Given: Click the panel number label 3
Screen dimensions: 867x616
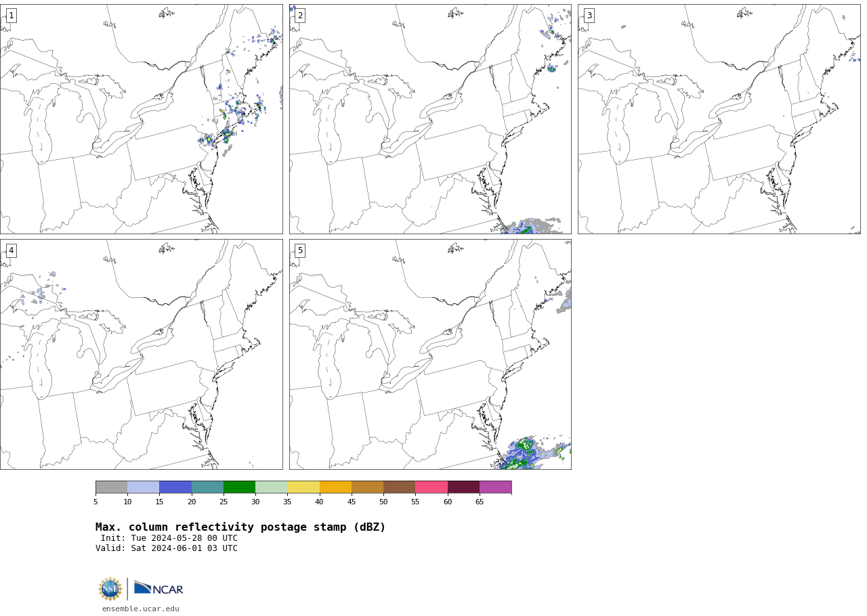Looking at the screenshot, I should (589, 16).
